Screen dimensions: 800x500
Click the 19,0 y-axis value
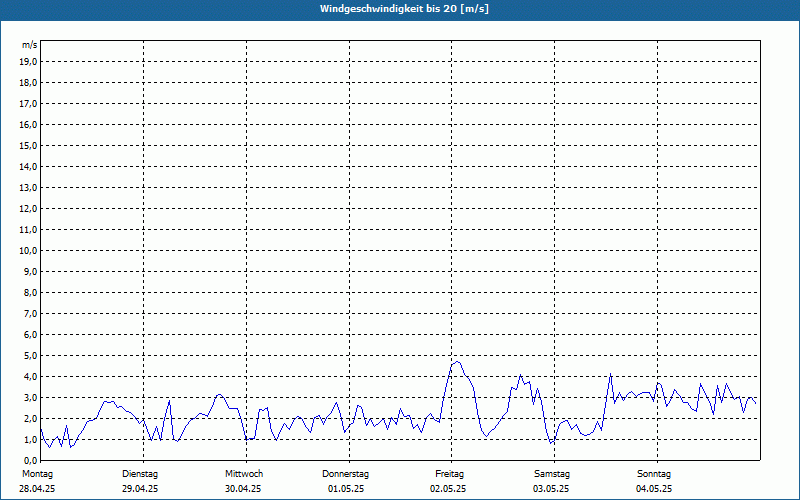tap(28, 62)
